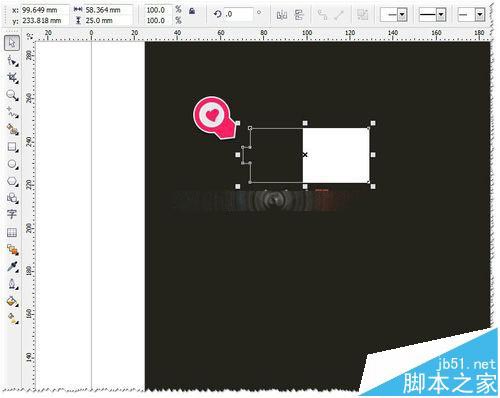Select the Shape tool

pos(12,61)
